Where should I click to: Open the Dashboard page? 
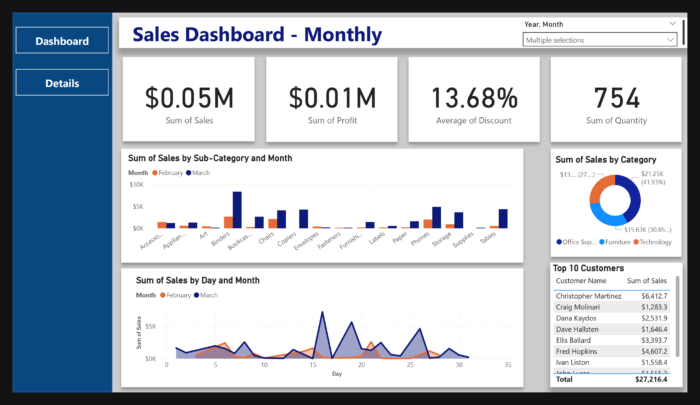click(61, 41)
